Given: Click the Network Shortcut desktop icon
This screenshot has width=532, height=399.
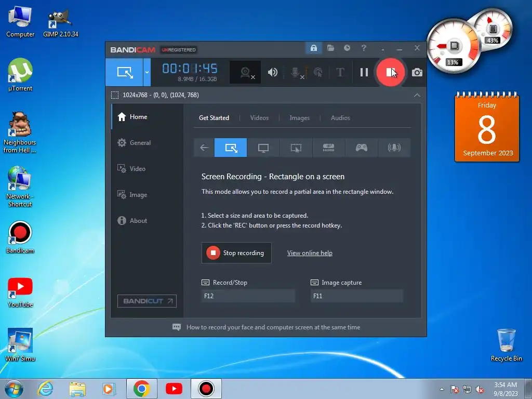Looking at the screenshot, I should (x=20, y=187).
